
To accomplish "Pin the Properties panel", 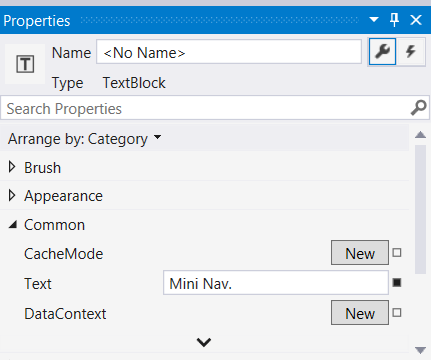I will click(x=394, y=20).
